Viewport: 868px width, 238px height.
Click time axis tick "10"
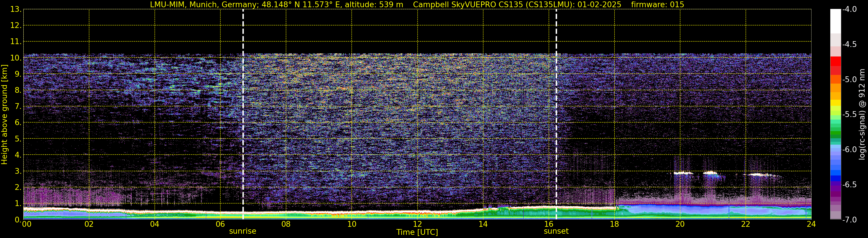point(352,224)
